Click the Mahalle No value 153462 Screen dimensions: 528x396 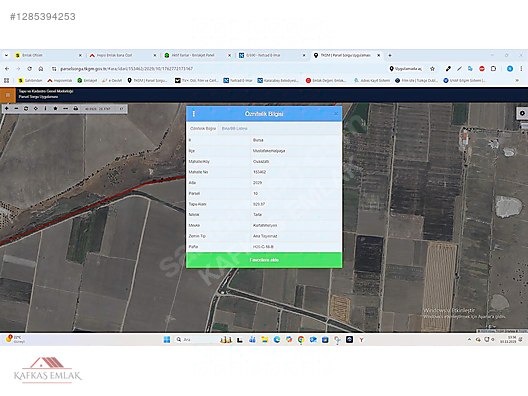(259, 172)
